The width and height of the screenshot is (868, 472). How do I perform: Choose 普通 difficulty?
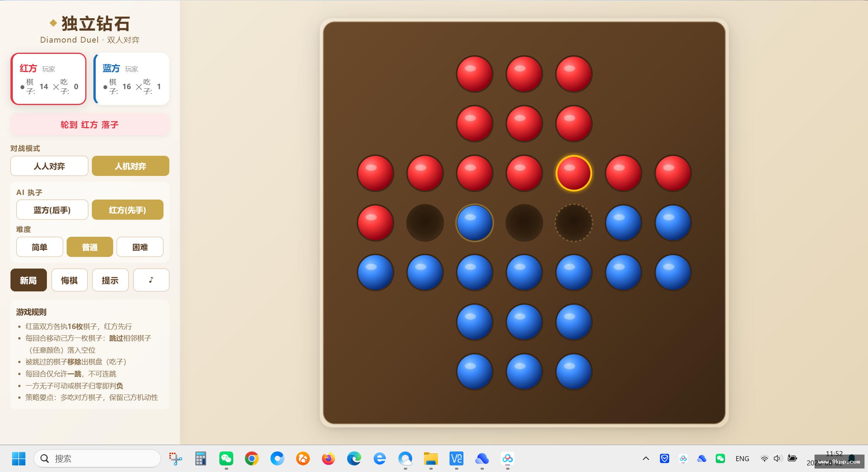[x=90, y=247]
